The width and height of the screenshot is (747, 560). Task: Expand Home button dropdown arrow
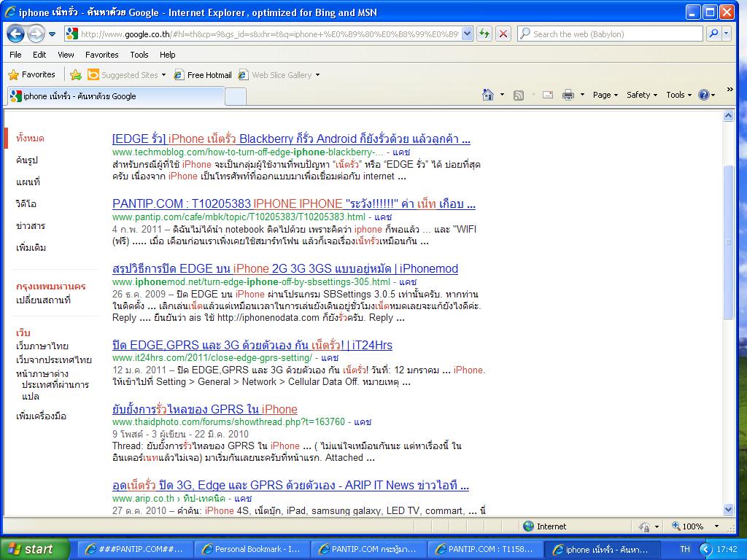pos(502,95)
